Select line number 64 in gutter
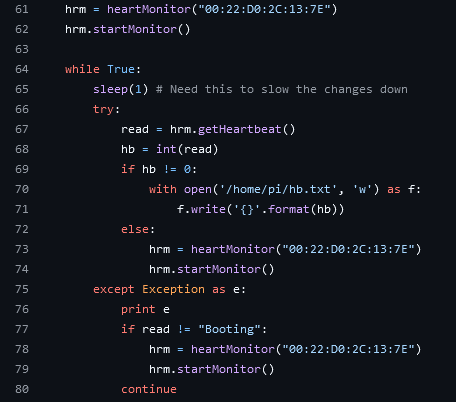The image size is (456, 402). [22, 69]
